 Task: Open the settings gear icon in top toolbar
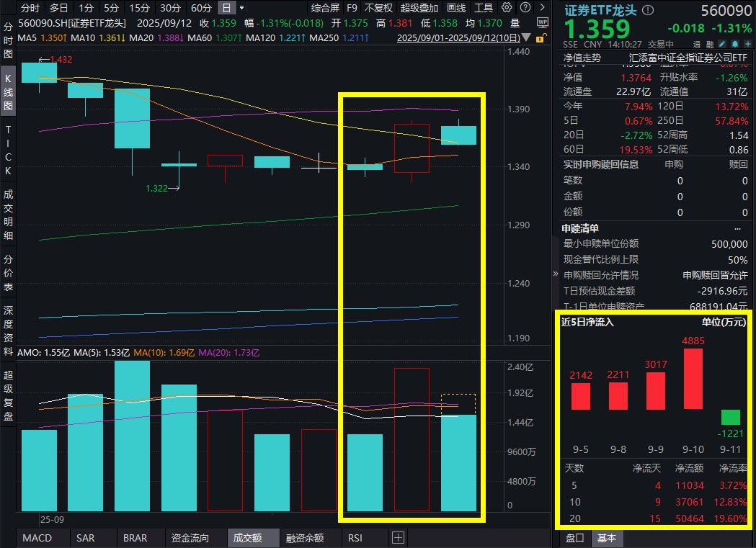point(507,7)
